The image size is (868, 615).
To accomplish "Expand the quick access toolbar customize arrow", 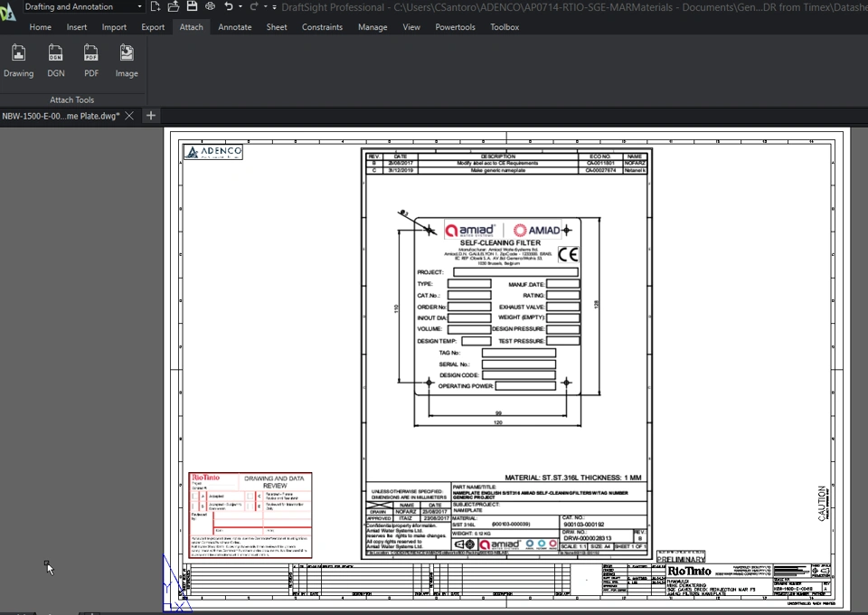I will click(275, 6).
